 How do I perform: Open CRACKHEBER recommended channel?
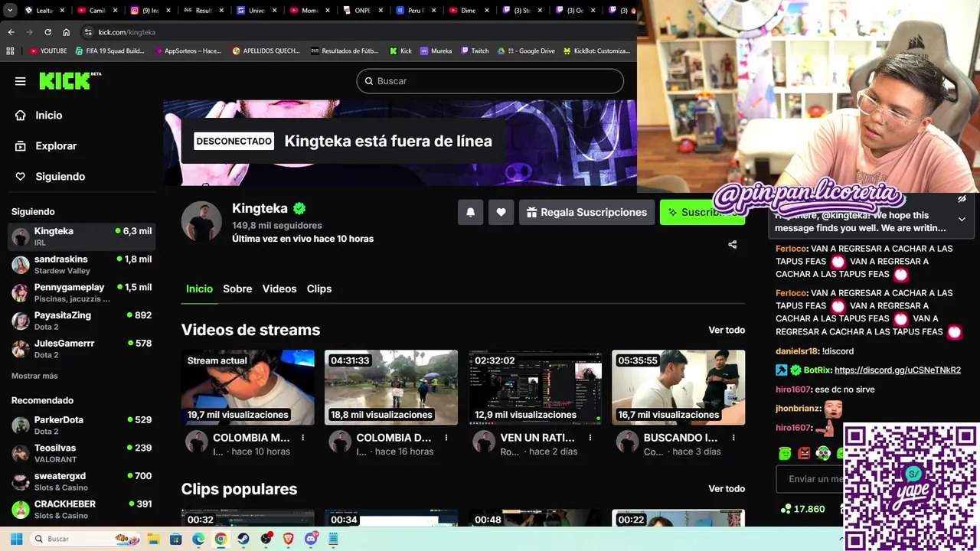81,510
